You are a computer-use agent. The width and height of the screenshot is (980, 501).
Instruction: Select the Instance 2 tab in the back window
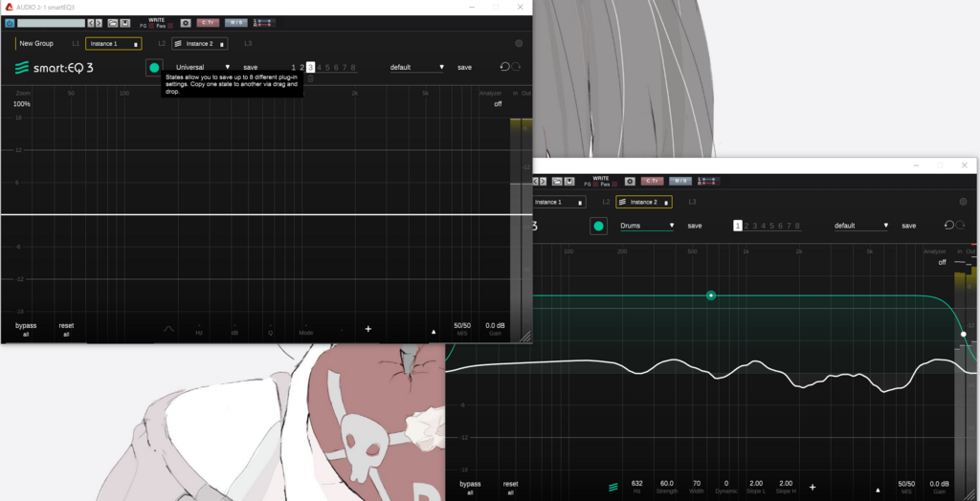pos(644,202)
